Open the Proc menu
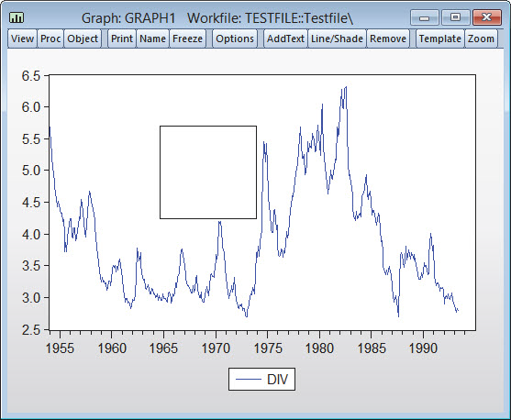 50,39
